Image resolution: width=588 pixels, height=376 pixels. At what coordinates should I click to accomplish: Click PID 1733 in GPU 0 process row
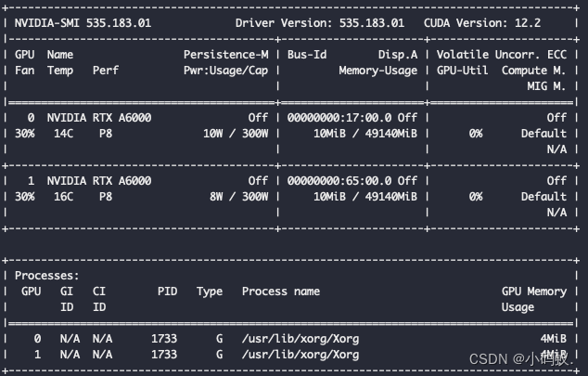pyautogui.click(x=164, y=339)
